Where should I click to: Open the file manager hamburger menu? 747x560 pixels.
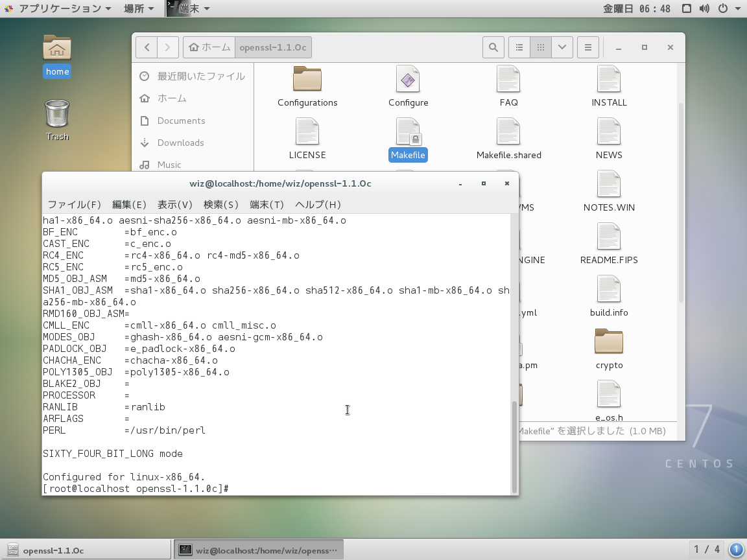pyautogui.click(x=588, y=47)
